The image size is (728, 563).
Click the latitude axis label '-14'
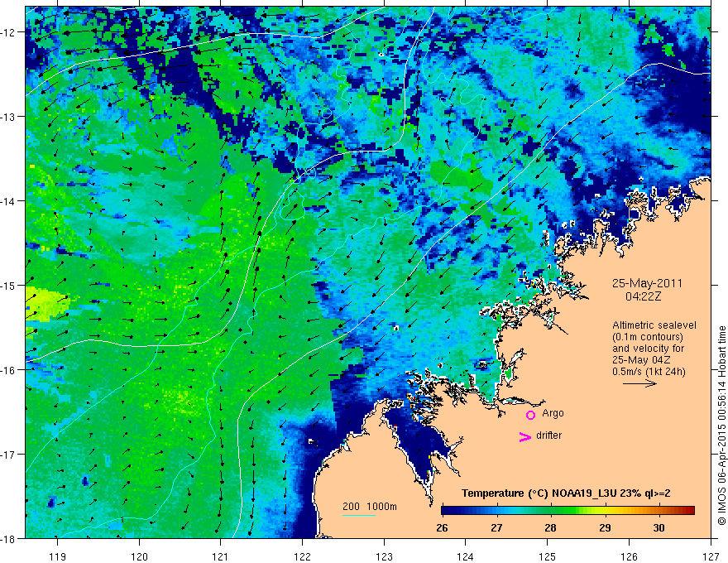(8, 201)
